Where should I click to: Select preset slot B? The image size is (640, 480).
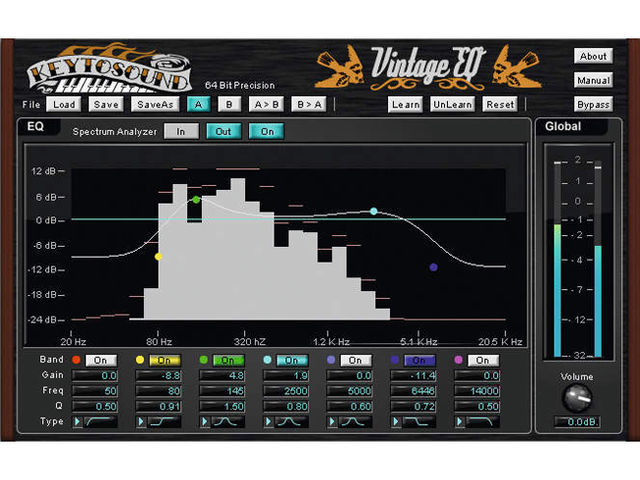click(229, 104)
